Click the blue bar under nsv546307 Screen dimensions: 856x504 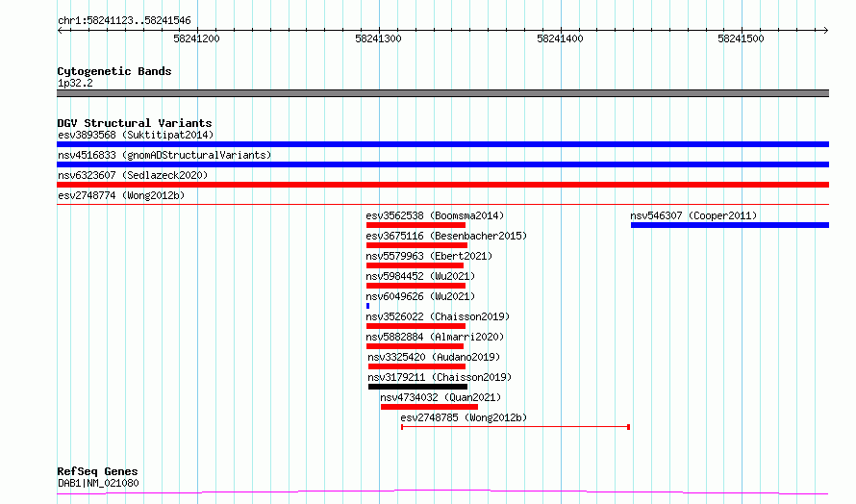pyautogui.click(x=730, y=225)
